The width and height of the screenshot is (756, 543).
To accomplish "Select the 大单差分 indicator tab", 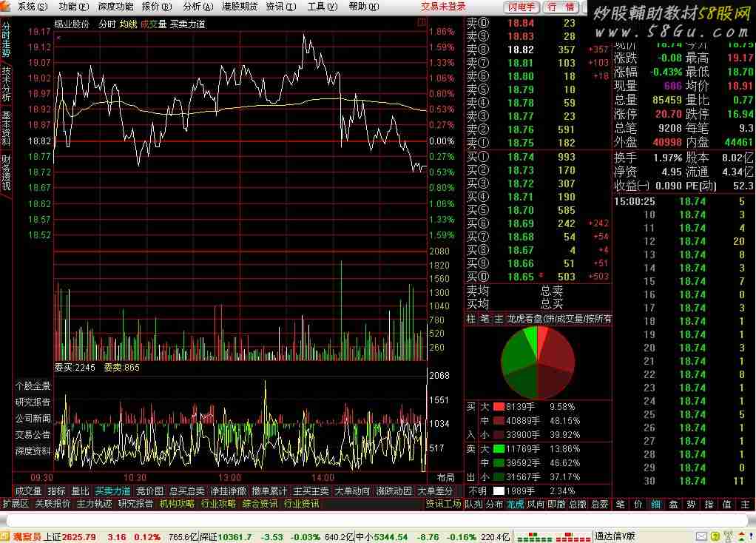I will click(x=436, y=491).
